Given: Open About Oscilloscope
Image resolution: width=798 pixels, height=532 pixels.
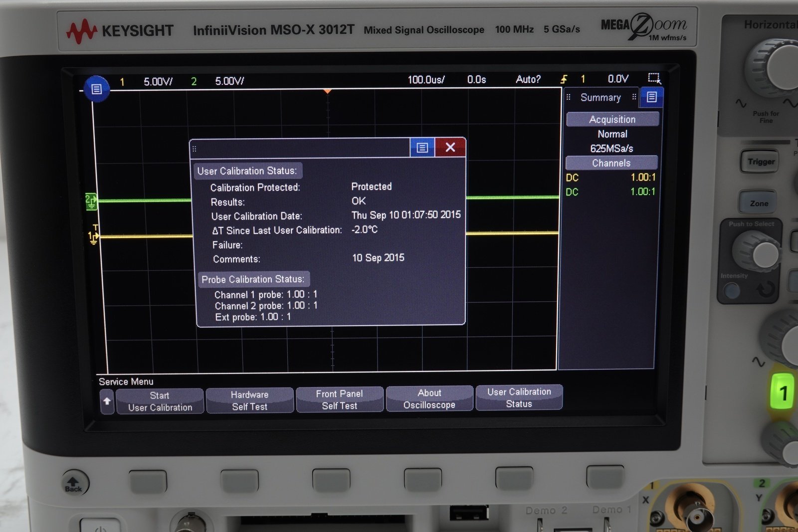Looking at the screenshot, I should (x=429, y=398).
